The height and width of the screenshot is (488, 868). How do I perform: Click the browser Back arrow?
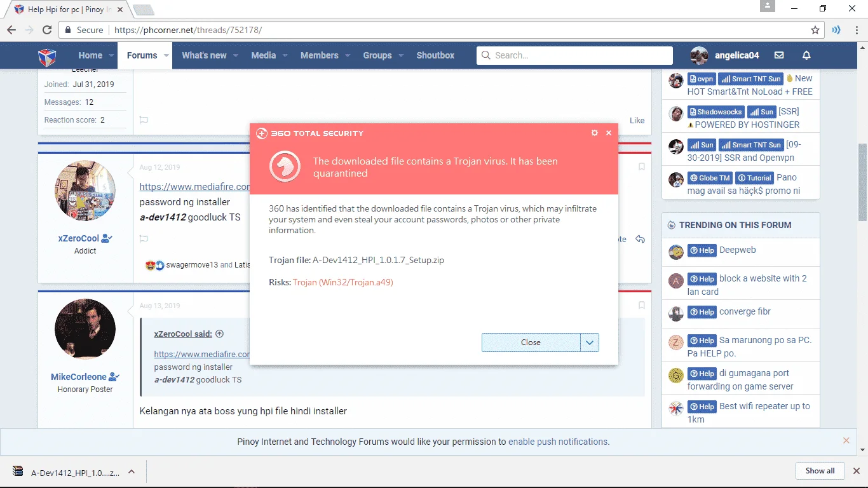click(x=11, y=30)
